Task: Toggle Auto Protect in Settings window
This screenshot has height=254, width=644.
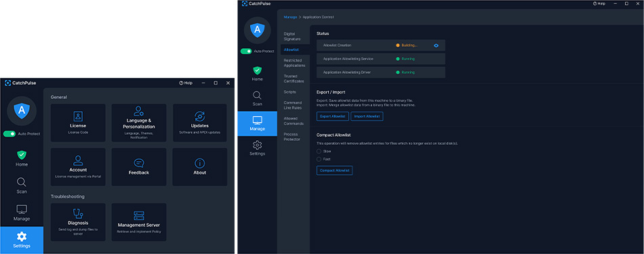Action: (x=9, y=133)
